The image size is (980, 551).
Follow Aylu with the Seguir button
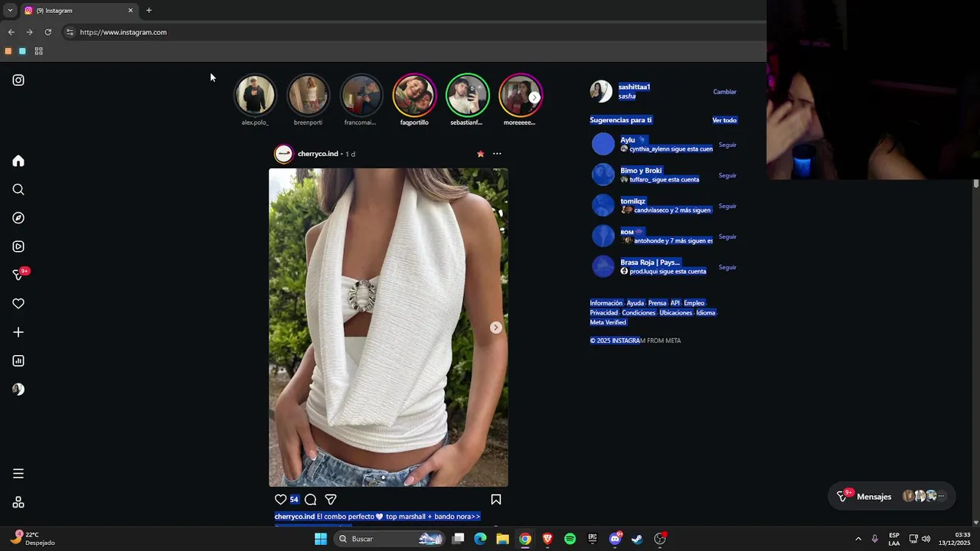pos(727,145)
